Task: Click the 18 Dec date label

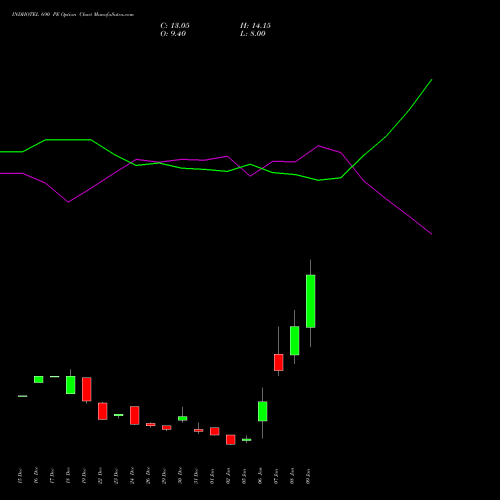Action: [68, 476]
